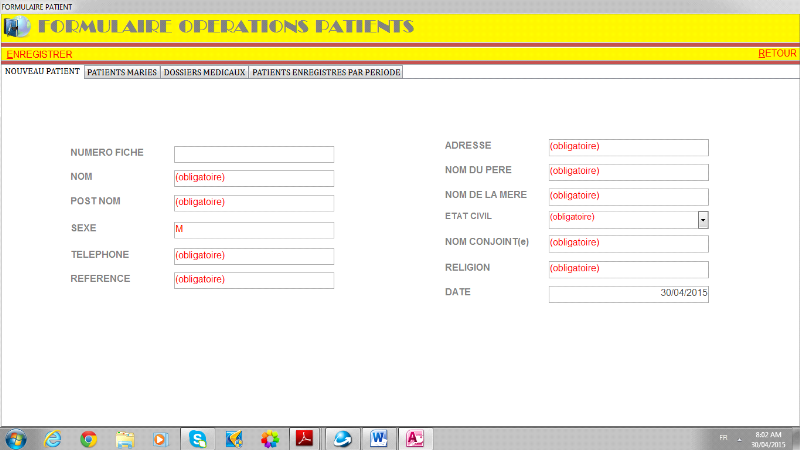Open Adobe Reader from the taskbar
Viewport: 800px width, 450px height.
pyautogui.click(x=305, y=439)
